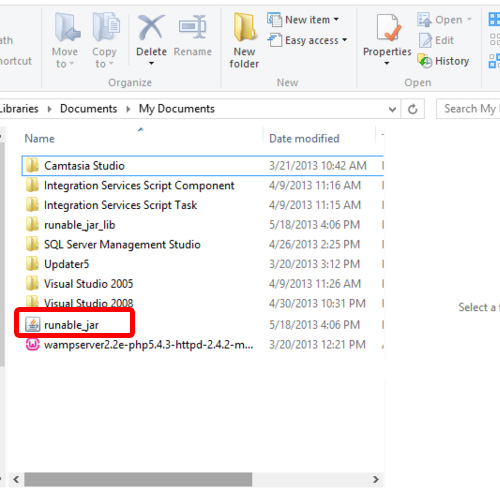Expand breadcrumb arrow after Libraries
Screen dimensions: 500x500
49,109
